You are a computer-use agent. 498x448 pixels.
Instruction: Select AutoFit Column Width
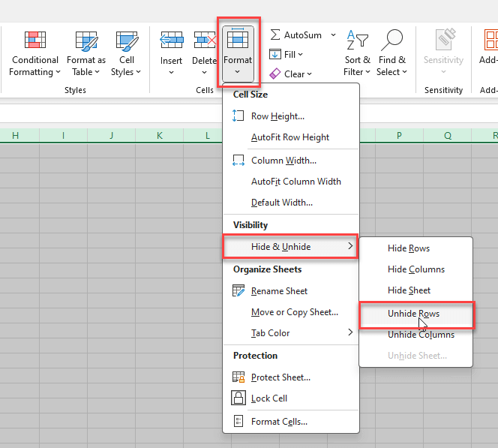point(291,182)
